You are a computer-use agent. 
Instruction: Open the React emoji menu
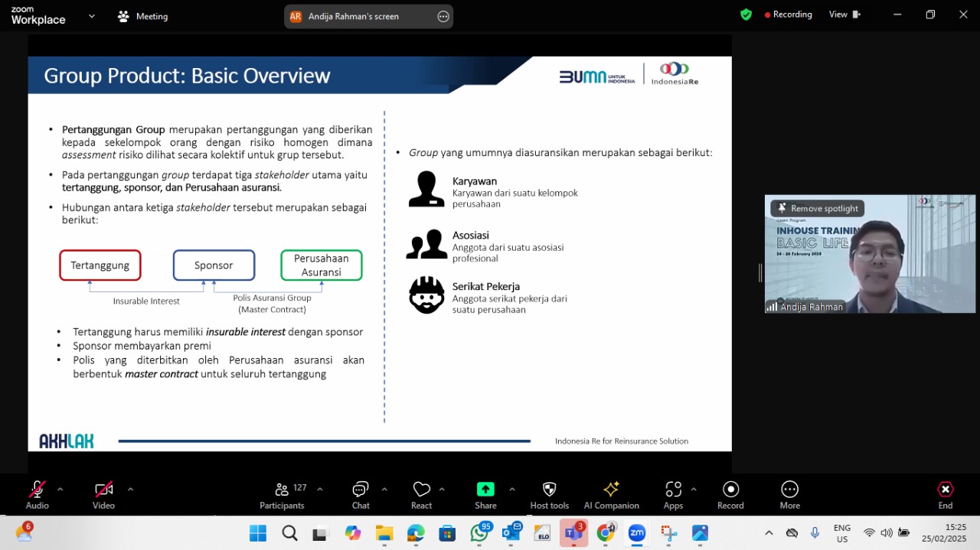421,496
